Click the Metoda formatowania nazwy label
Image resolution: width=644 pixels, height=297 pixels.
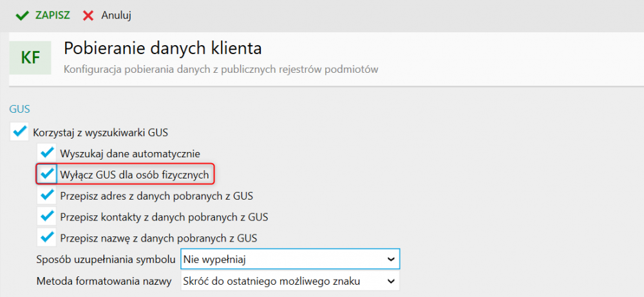(105, 281)
